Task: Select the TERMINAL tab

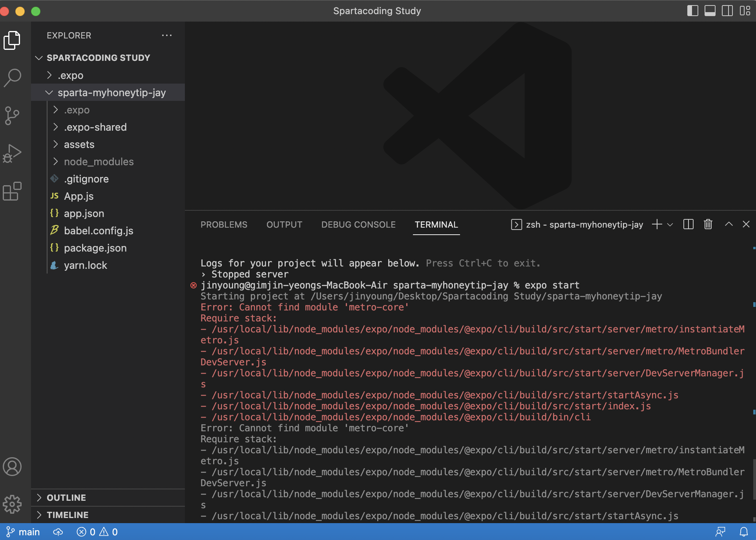Action: click(x=436, y=224)
